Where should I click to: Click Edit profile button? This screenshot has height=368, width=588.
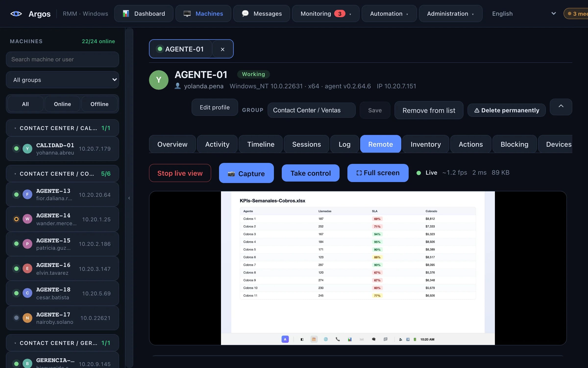pyautogui.click(x=215, y=107)
